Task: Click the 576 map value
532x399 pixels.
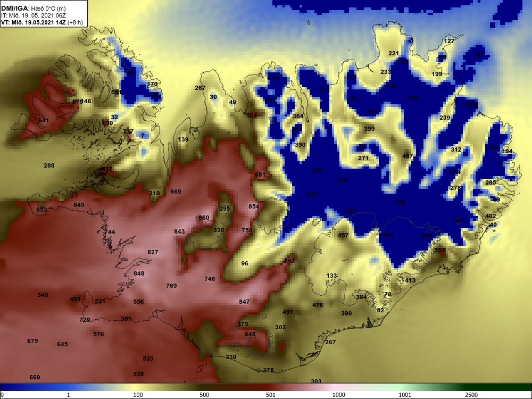Action: [98, 334]
